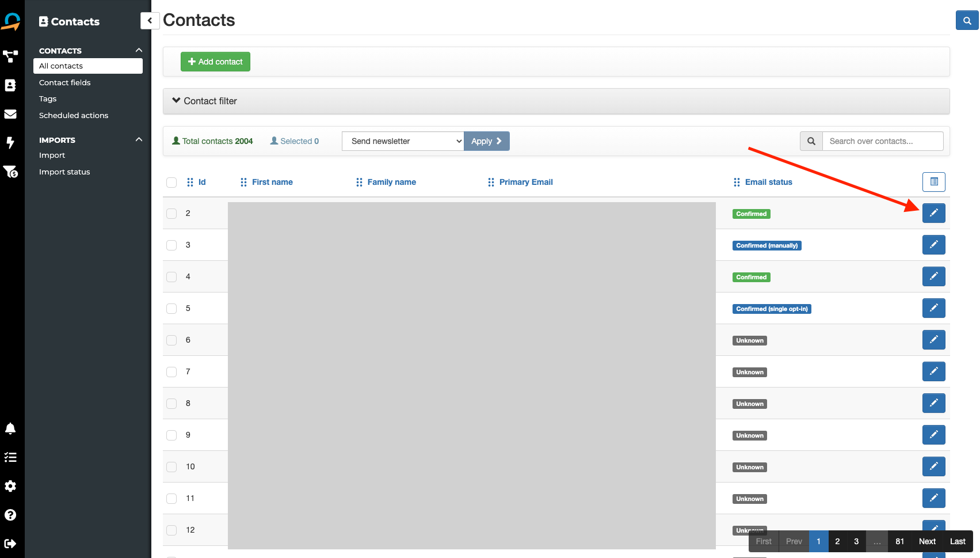
Task: Click the logout icon in sidebar
Action: tap(10, 544)
